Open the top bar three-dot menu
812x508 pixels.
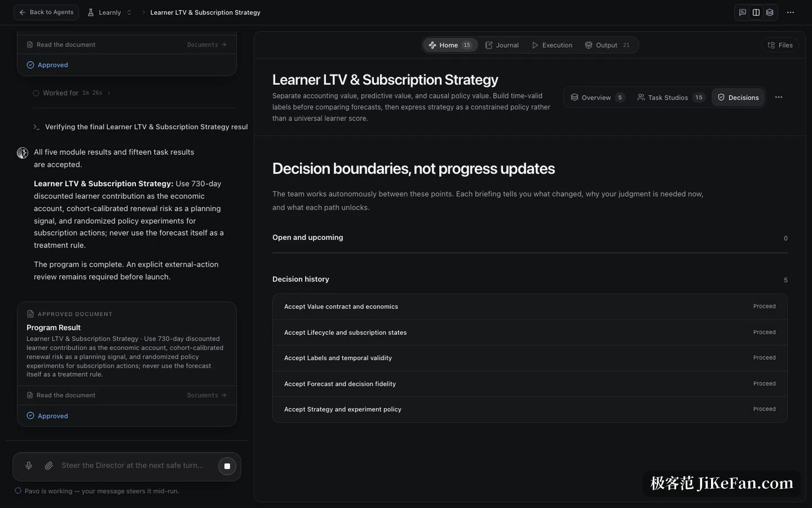point(791,12)
